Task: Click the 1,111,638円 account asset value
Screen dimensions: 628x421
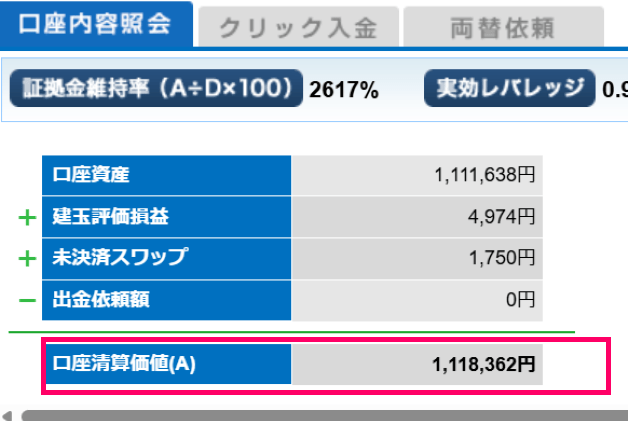Action: point(485,175)
